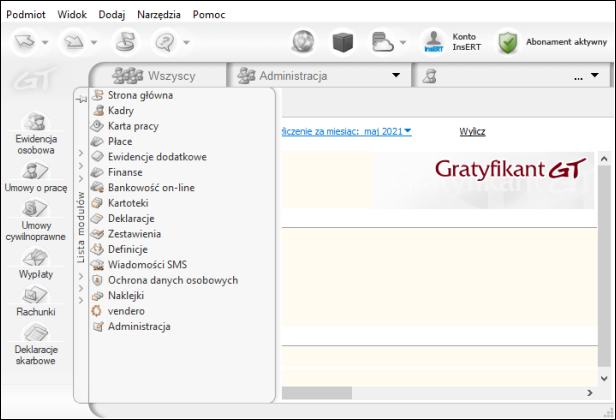Image resolution: width=616 pixels, height=420 pixels.
Task: Click the horizontal scrollbar right arrow
Action: [x=590, y=392]
